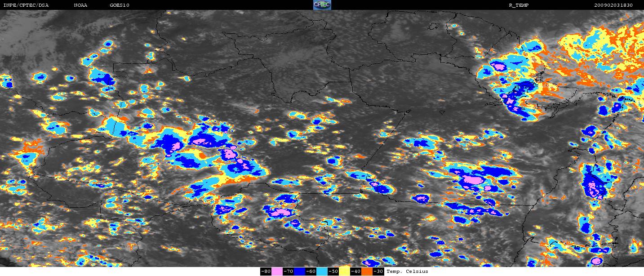This screenshot has width=644, height=276.
Task: Click the R_TEMP product label
Action: [x=519, y=5]
